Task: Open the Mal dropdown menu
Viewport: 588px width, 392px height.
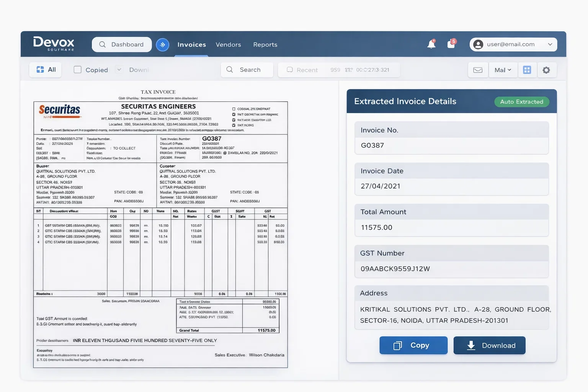Action: (503, 70)
